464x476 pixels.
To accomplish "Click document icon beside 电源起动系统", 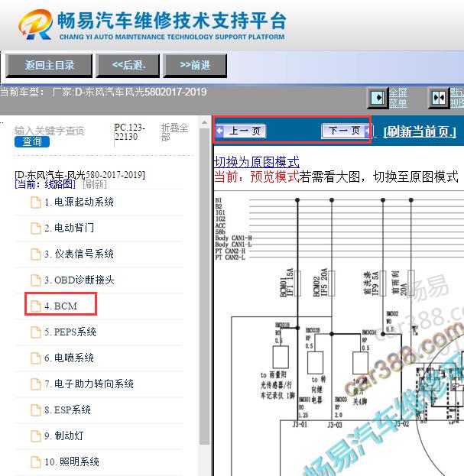I will pyautogui.click(x=36, y=202).
